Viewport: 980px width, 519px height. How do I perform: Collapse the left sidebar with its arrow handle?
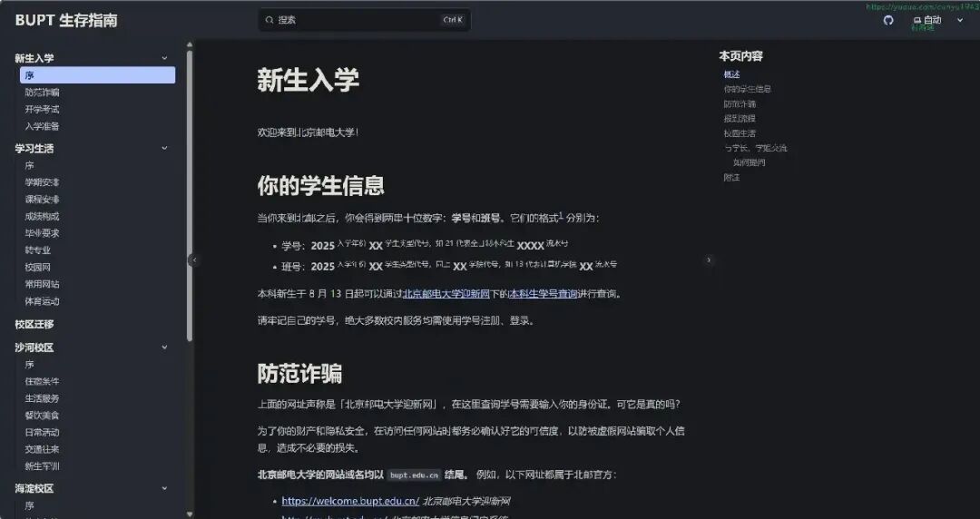click(194, 260)
